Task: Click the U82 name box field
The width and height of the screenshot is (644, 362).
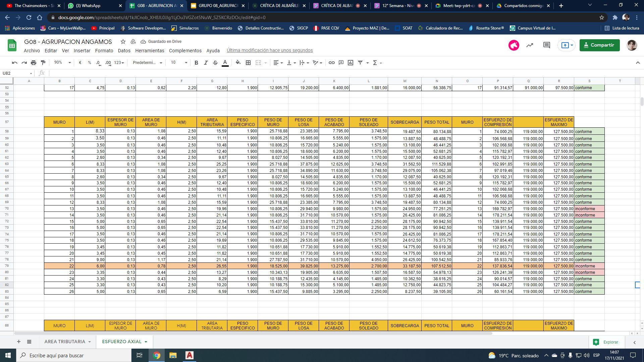Action: coord(15,73)
